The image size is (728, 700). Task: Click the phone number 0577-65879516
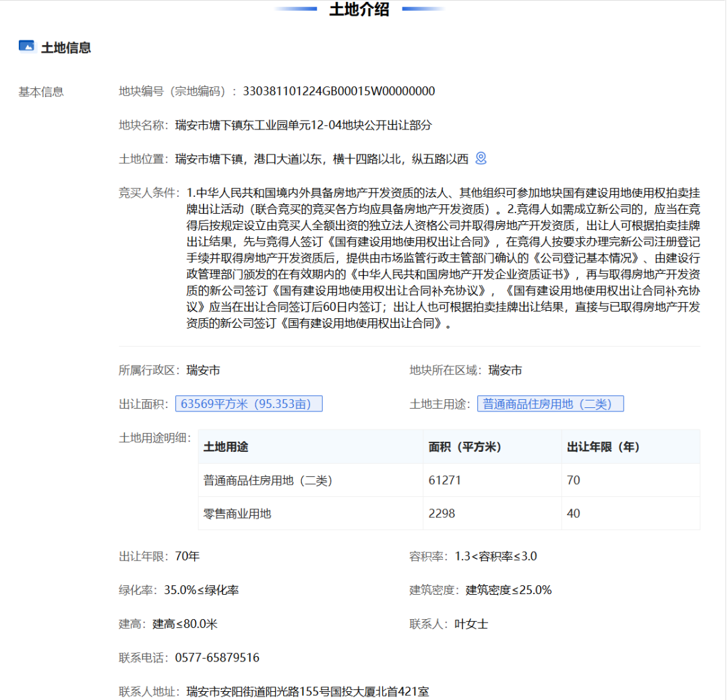[x=217, y=658]
